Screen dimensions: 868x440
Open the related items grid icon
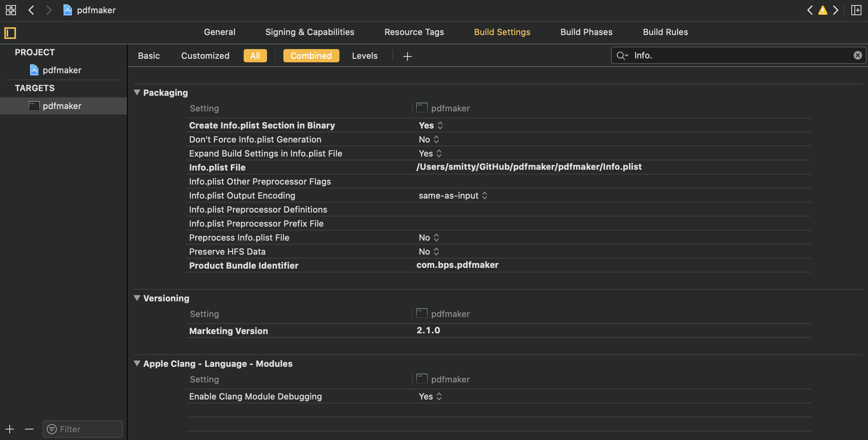(11, 10)
